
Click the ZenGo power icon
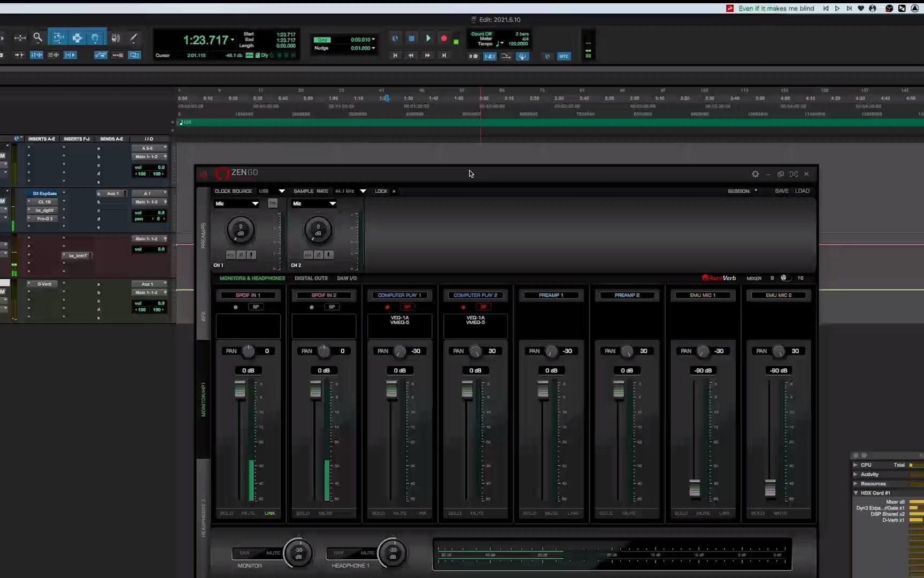point(203,174)
